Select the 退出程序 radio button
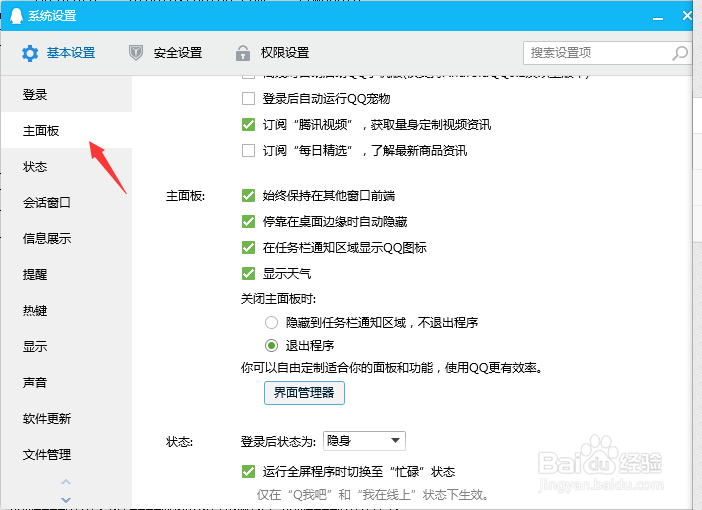This screenshot has width=702, height=510. (271, 346)
